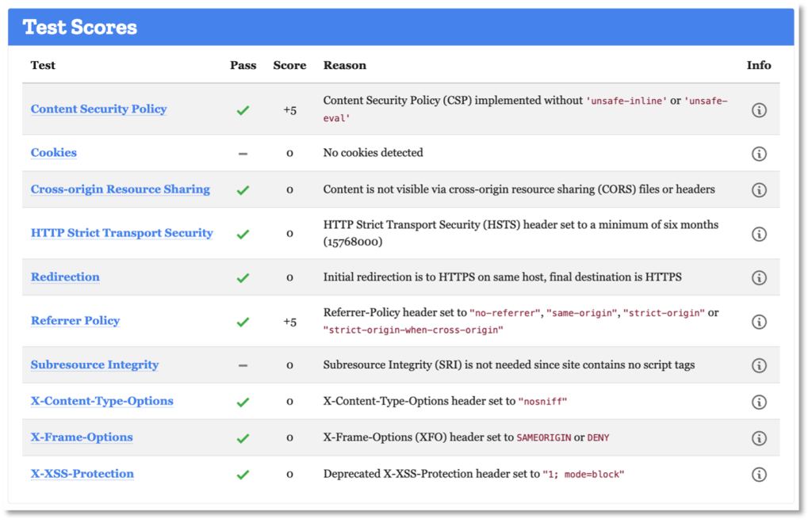The image size is (812, 523).
Task: Click the X-Content-Type-Options info icon
Action: tap(759, 402)
